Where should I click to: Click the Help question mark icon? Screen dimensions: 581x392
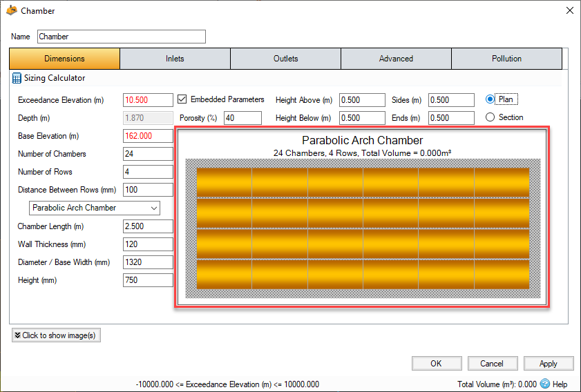544,384
